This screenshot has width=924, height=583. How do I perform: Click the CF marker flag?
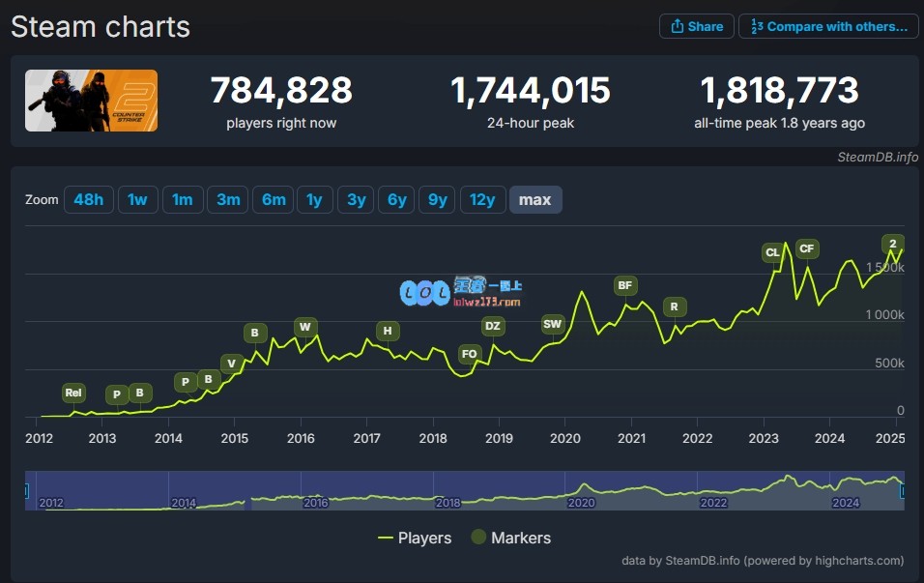807,248
